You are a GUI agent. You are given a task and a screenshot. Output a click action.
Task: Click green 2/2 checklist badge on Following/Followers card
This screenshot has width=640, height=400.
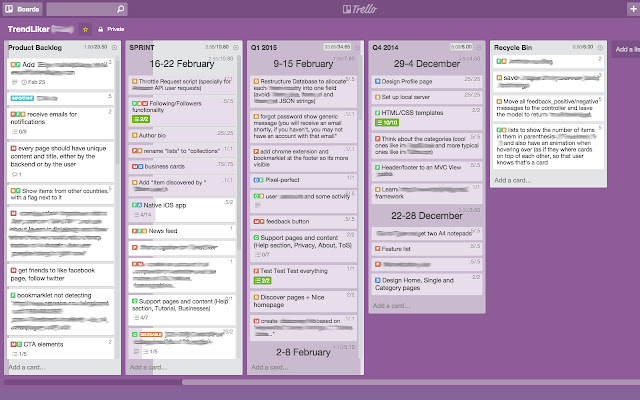pos(141,119)
